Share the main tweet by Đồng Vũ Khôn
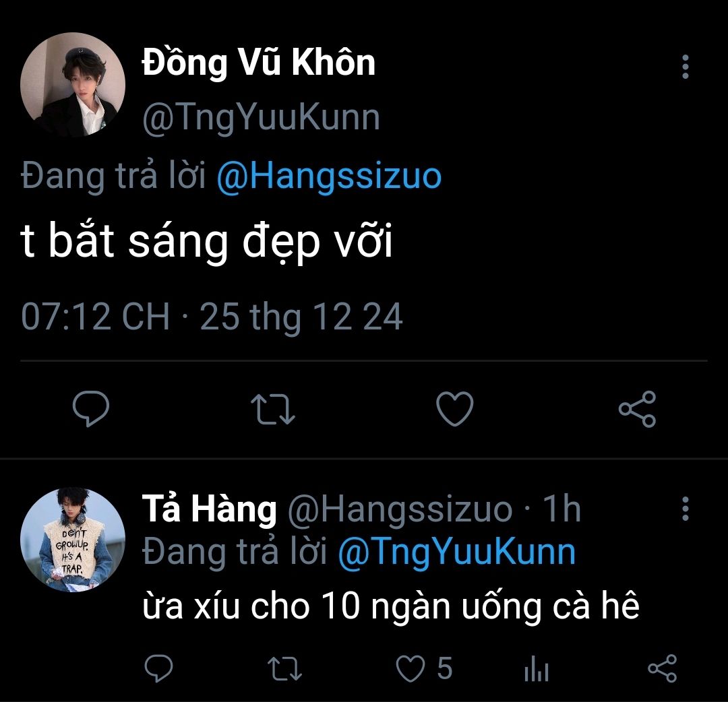728x702 pixels. coord(637,409)
